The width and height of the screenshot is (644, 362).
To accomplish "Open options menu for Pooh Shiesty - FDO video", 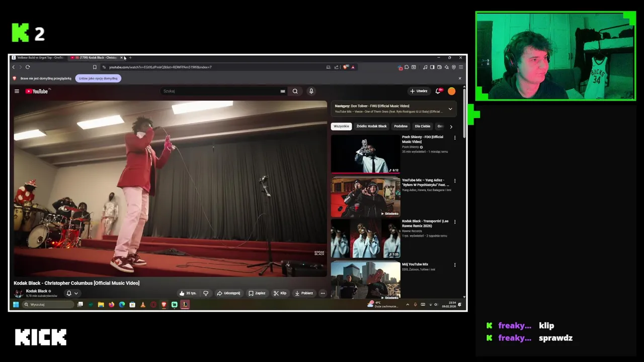I will [455, 138].
